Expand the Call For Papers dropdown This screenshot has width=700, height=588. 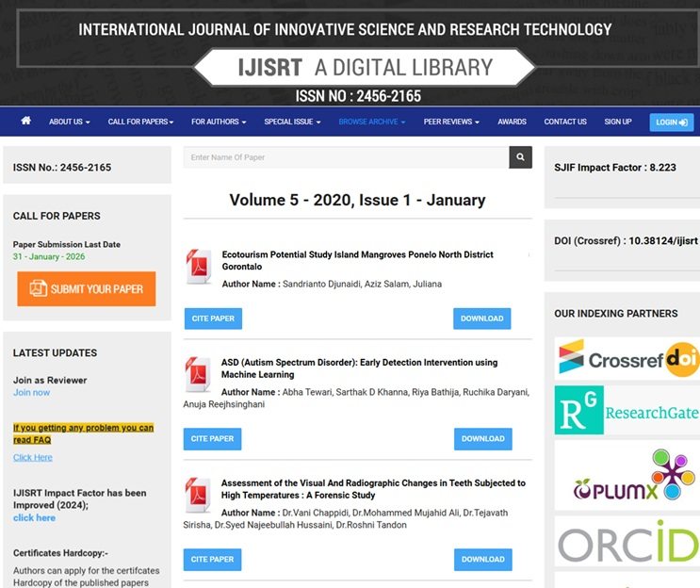[138, 122]
